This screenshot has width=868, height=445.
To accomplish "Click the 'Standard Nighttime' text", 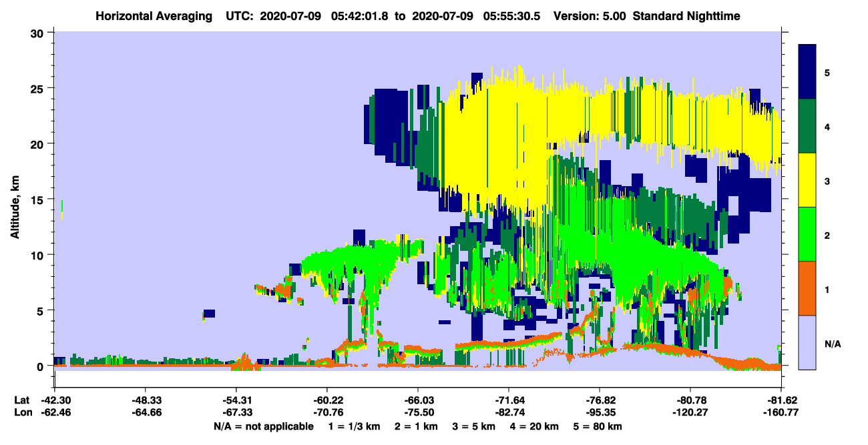I will (x=687, y=15).
